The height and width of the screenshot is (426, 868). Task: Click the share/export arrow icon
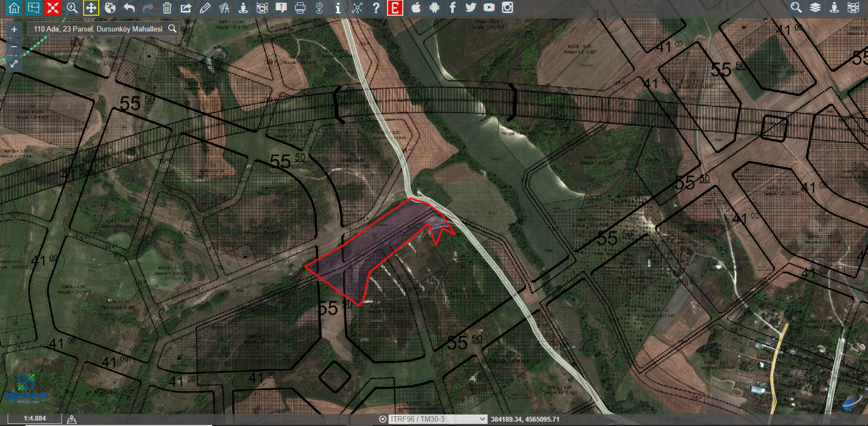click(x=186, y=8)
